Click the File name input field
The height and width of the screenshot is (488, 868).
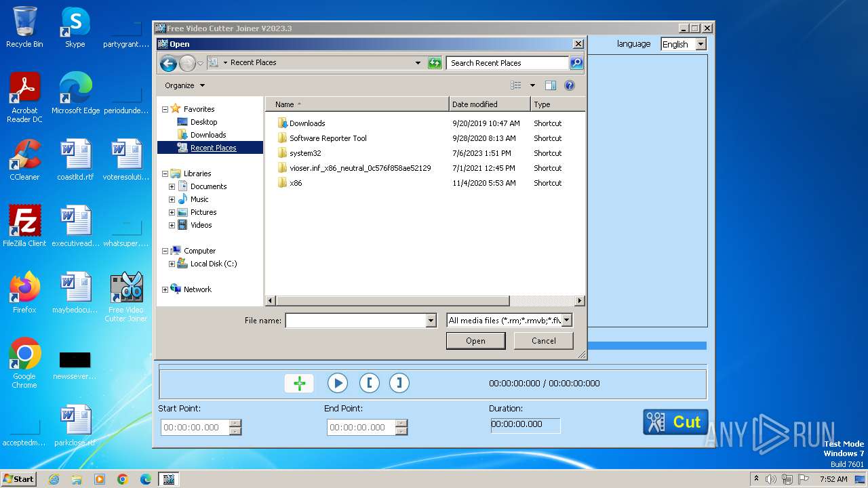click(355, 321)
